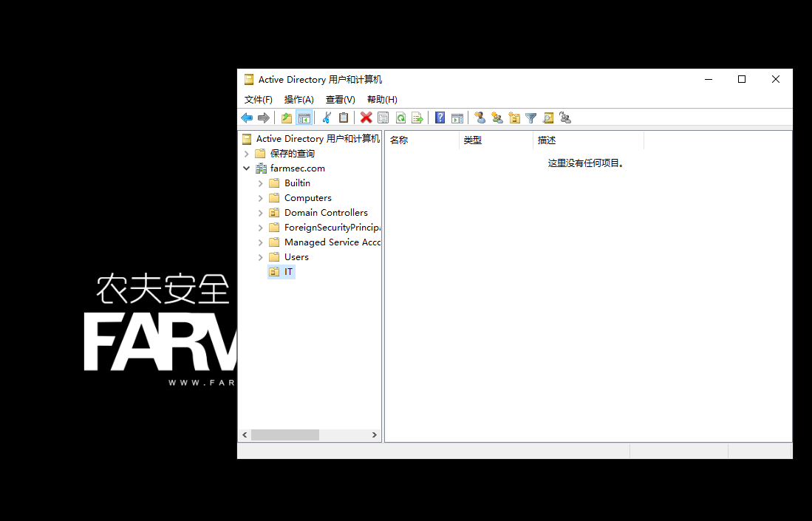
Task: Open properties with the properties toolbar icon
Action: (383, 118)
